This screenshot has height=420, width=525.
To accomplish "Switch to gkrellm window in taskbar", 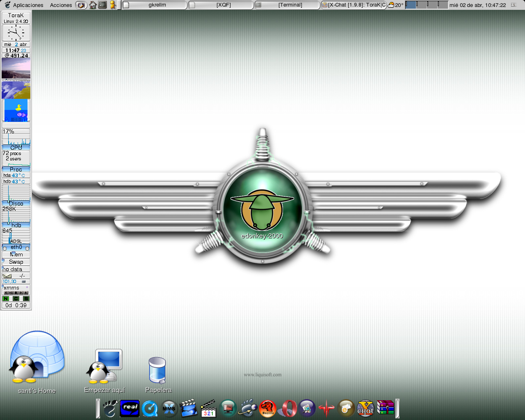I will (155, 5).
